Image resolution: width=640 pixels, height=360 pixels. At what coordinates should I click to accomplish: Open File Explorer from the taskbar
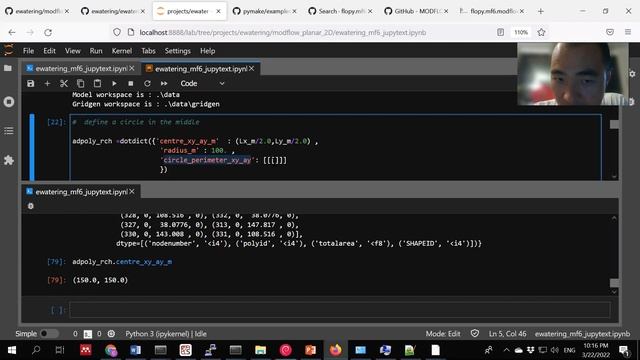[260, 350]
